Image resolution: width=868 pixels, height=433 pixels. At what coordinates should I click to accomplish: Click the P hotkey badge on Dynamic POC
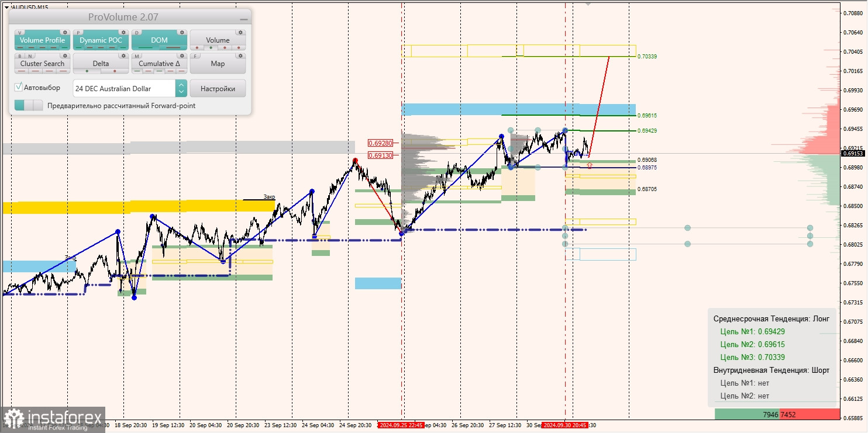(78, 33)
